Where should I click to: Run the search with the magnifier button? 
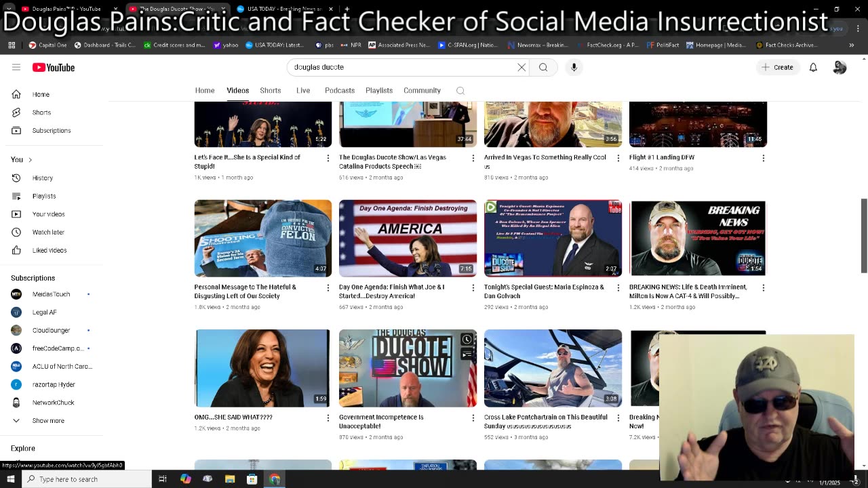543,67
